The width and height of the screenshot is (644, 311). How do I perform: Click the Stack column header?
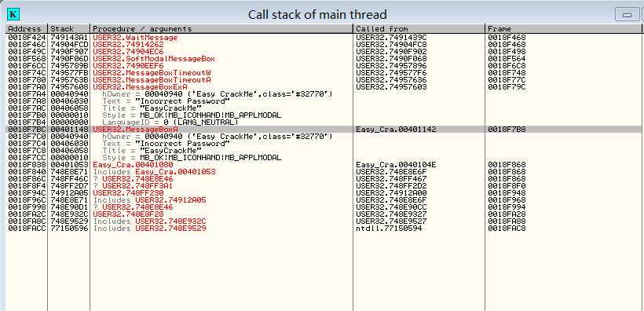point(68,29)
